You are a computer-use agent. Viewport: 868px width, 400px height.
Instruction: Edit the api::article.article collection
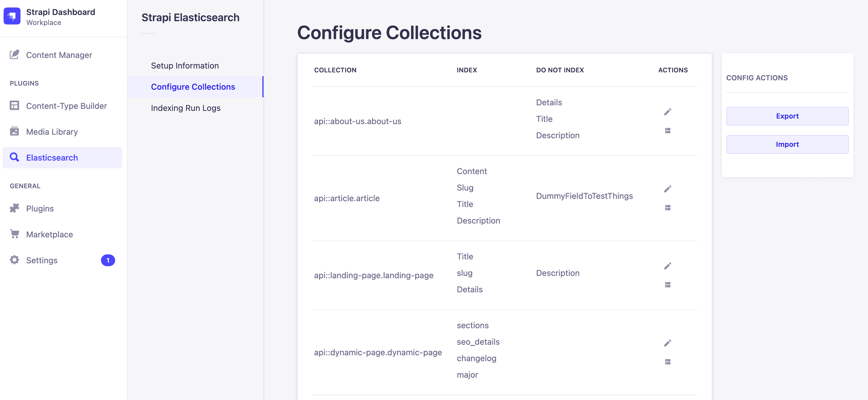667,189
